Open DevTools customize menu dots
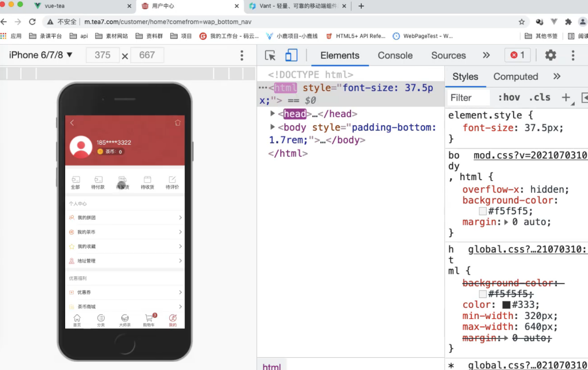This screenshot has height=370, width=588. [x=573, y=55]
